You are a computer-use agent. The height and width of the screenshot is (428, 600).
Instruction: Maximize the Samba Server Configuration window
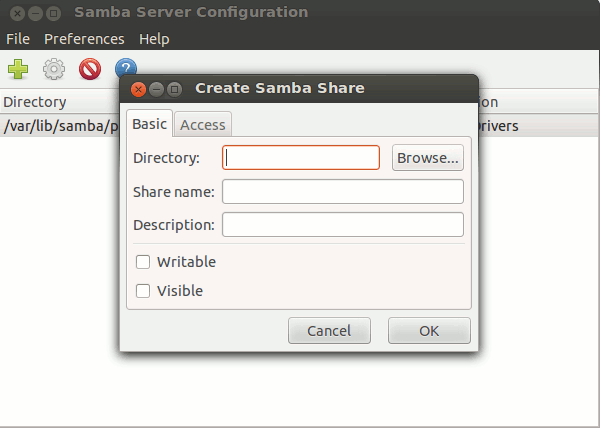click(54, 13)
